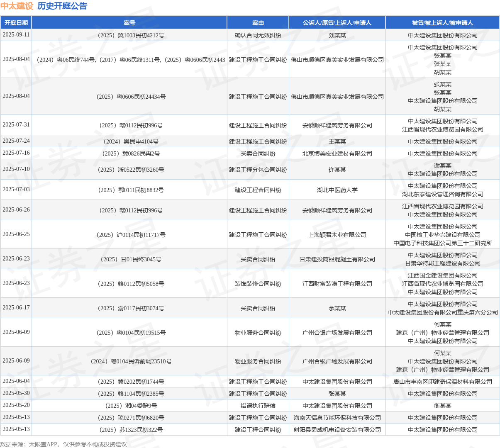Screen dimensions: 500x448
Task: Click the 建设工程分包合同纠纷 cell
Action: click(258, 170)
